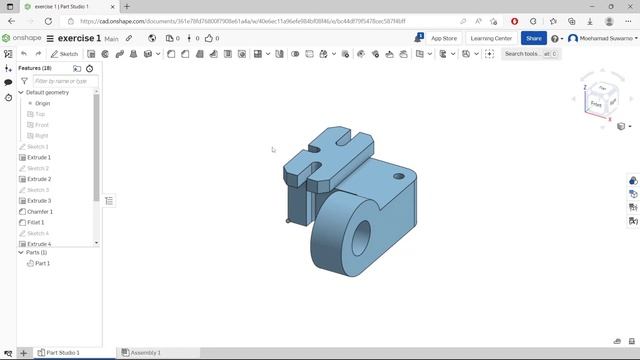Image resolution: width=640 pixels, height=360 pixels.
Task: Collapse the Parts (1) group
Action: click(21, 253)
